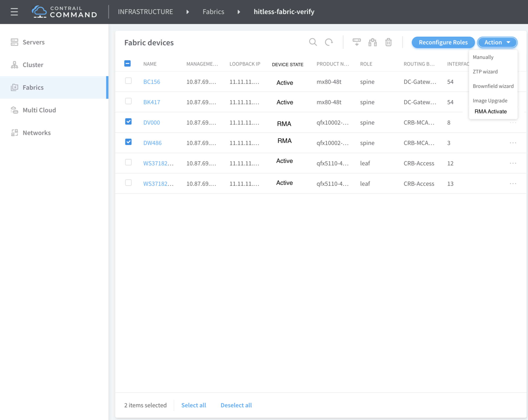Click the Active state in BK417 row
Viewport: 528px width, 420px height.
tap(285, 102)
